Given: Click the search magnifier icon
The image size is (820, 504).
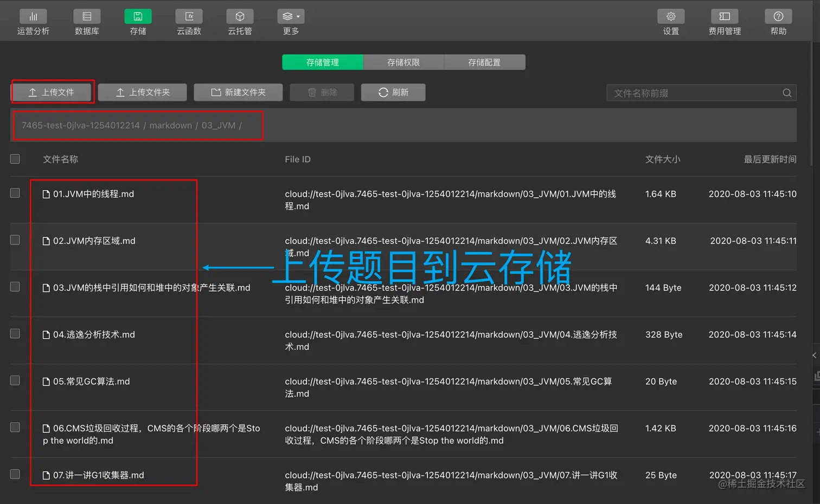Looking at the screenshot, I should (x=787, y=93).
